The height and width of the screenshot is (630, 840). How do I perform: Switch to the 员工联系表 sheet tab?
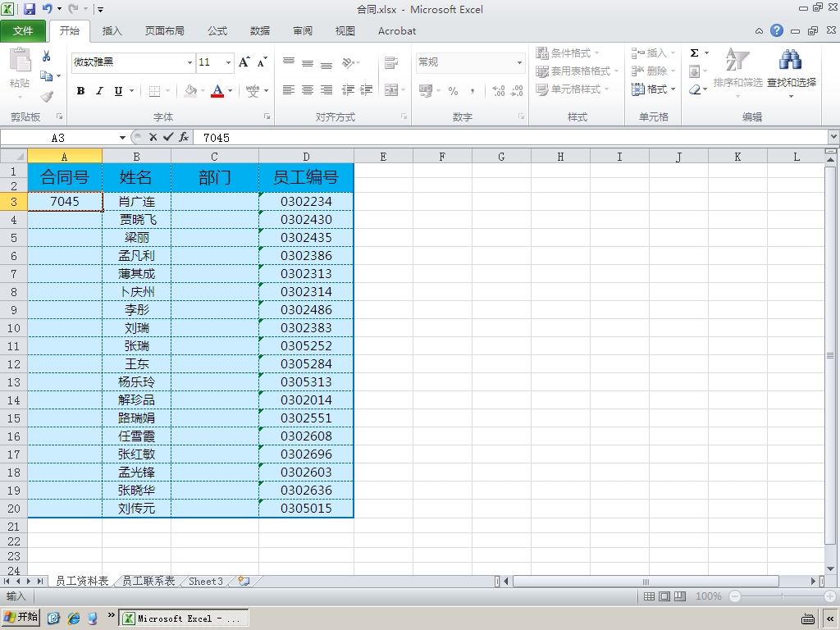[148, 581]
